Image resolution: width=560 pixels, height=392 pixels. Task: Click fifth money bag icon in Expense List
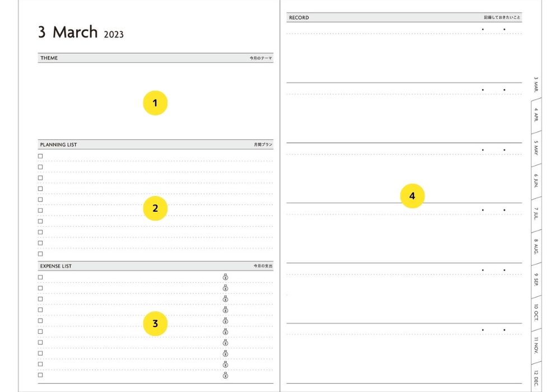(225, 320)
